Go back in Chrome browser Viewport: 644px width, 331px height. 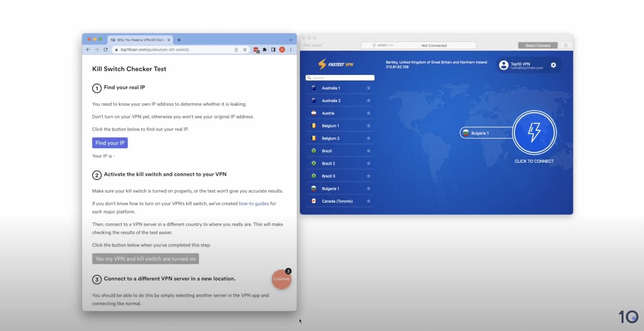(x=88, y=50)
